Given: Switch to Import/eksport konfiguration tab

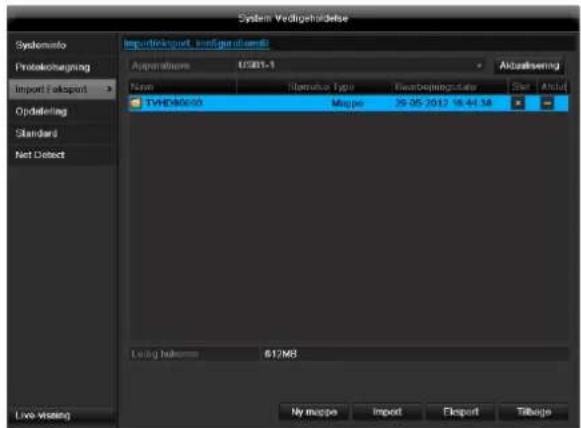Looking at the screenshot, I should click(196, 43).
